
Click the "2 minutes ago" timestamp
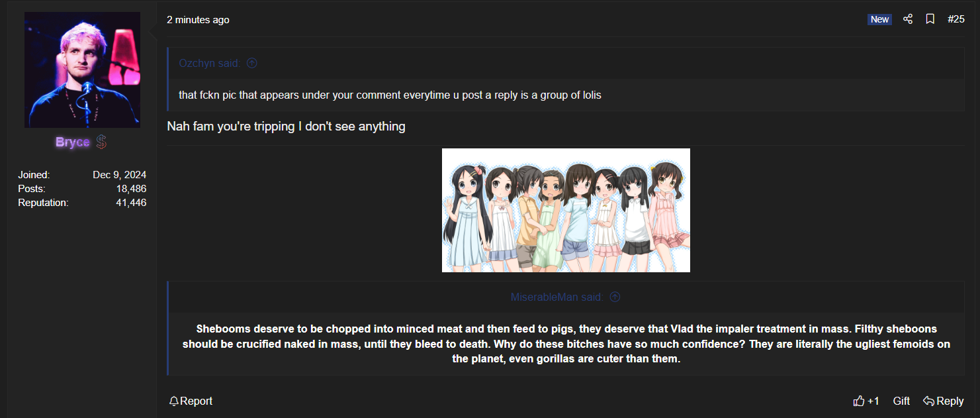198,20
